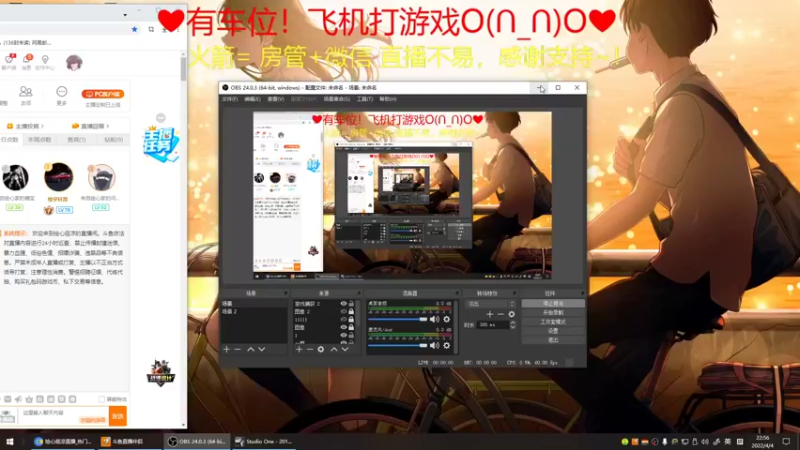Toggle the lock on the 窗口捕获 2 source
This screenshot has width=800, height=450.
(x=351, y=304)
